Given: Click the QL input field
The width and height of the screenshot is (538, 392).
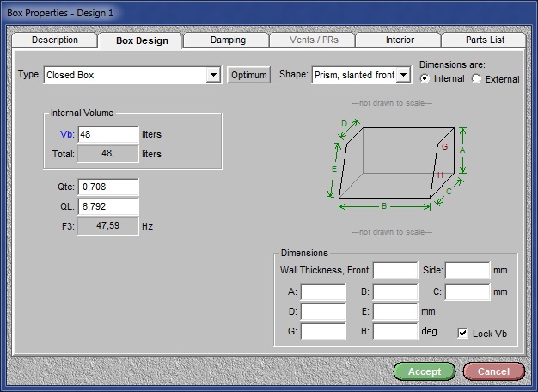Looking at the screenshot, I should tap(107, 206).
